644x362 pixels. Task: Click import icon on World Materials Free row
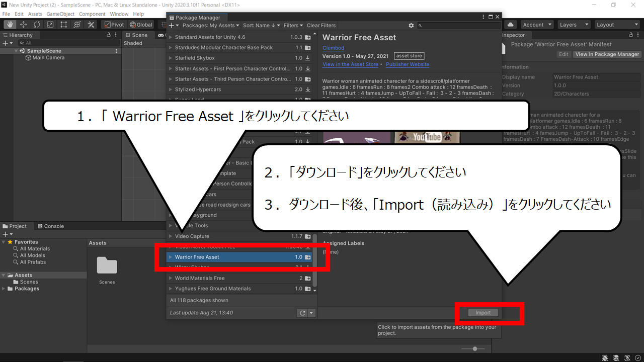click(308, 278)
